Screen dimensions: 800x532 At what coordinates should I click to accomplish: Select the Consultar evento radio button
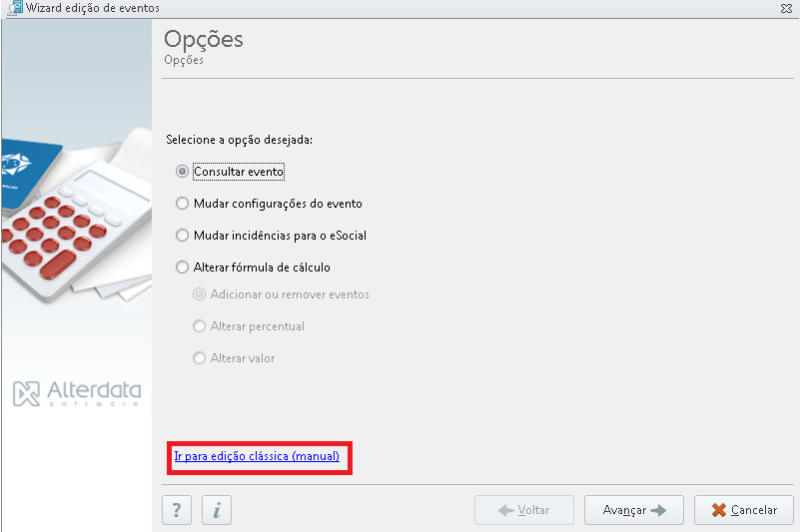click(182, 172)
